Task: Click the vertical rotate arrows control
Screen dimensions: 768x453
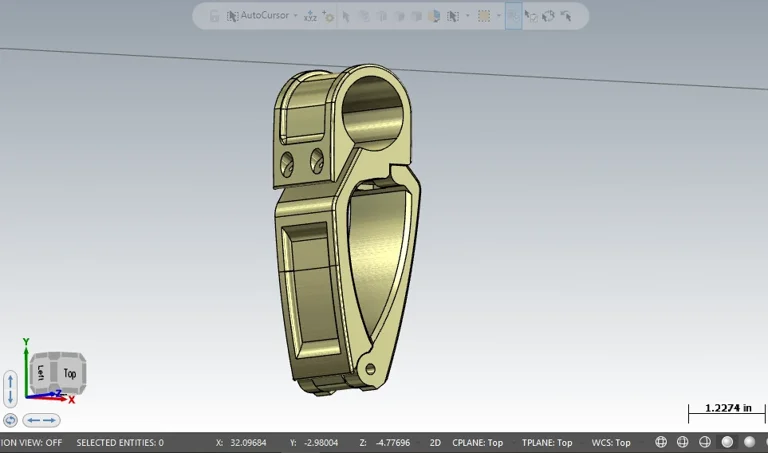Action: point(10,388)
